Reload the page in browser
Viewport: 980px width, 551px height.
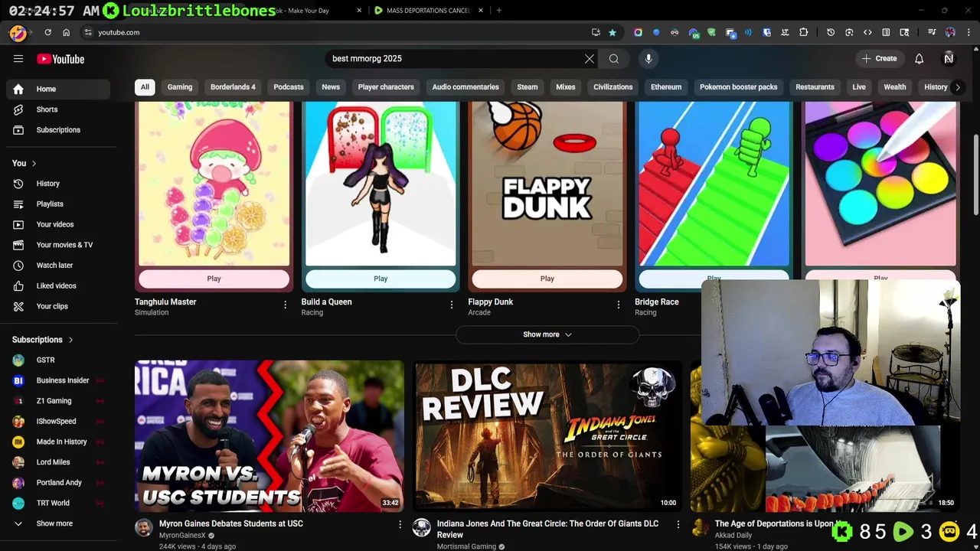click(x=47, y=32)
